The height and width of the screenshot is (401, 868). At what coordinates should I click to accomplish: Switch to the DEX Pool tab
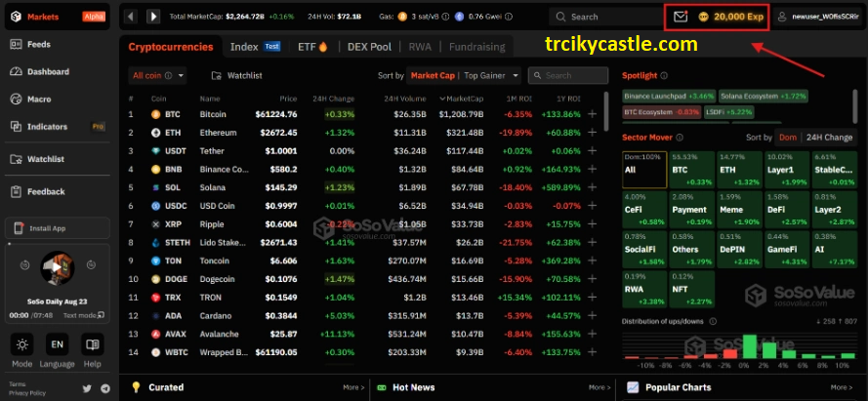[369, 47]
